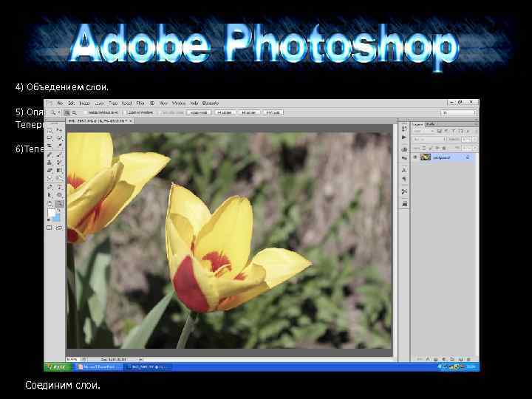
Task: Open the layer filter type dropdown
Action: (x=424, y=131)
